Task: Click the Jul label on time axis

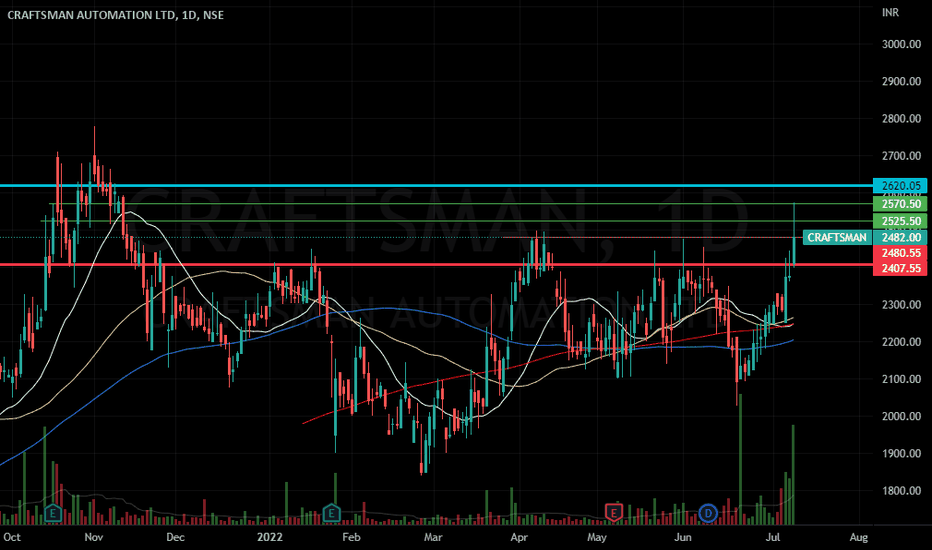Action: pyautogui.click(x=773, y=538)
